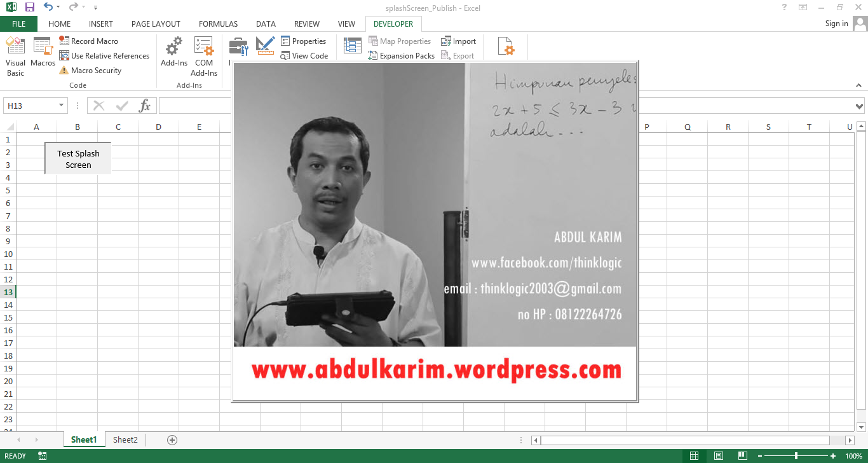The width and height of the screenshot is (868, 463).
Task: Open the Add-Ins manager
Action: click(173, 52)
